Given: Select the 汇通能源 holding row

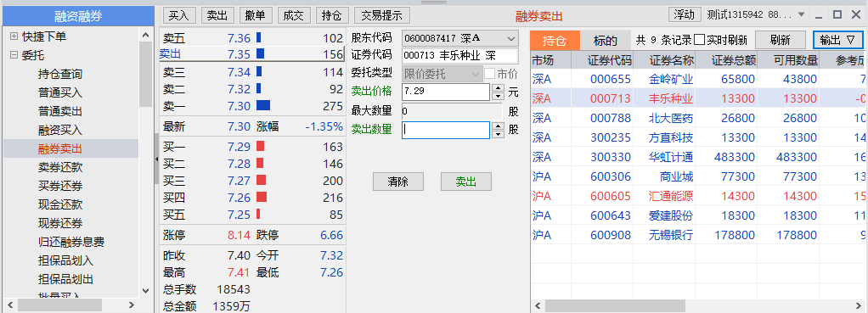Looking at the screenshot, I should coord(699,196).
